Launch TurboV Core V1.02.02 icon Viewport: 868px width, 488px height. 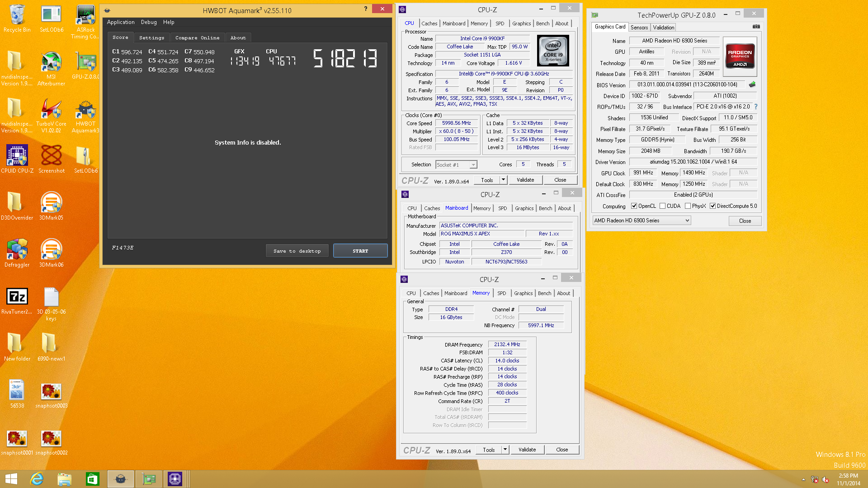click(x=51, y=116)
